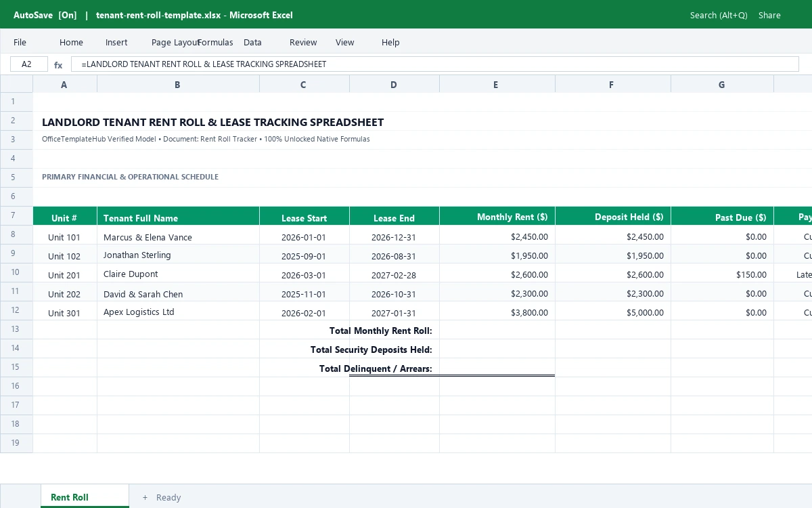This screenshot has width=812, height=508.
Task: Select the David & Sarah Chen cell
Action: (x=178, y=292)
